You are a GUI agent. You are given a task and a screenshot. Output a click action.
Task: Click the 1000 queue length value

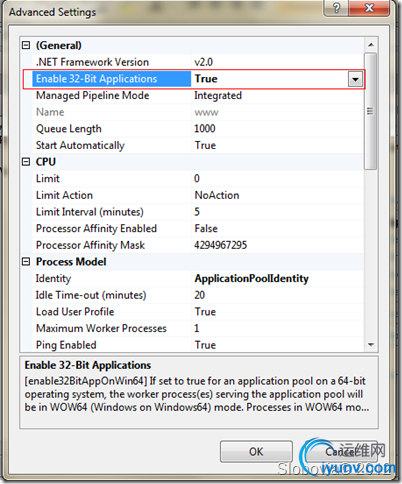tap(205, 129)
